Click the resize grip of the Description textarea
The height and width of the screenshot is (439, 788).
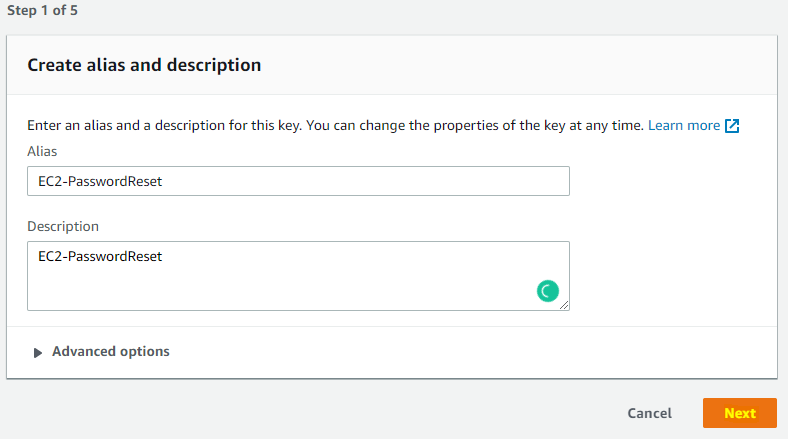click(564, 305)
